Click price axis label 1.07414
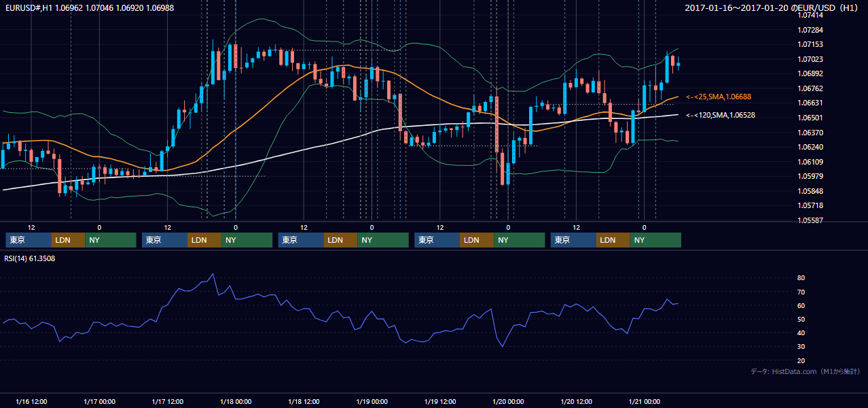 coord(810,15)
